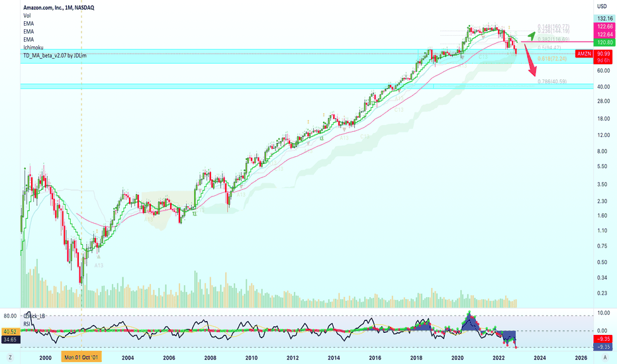Select the RSI indicator legend

click(x=26, y=324)
